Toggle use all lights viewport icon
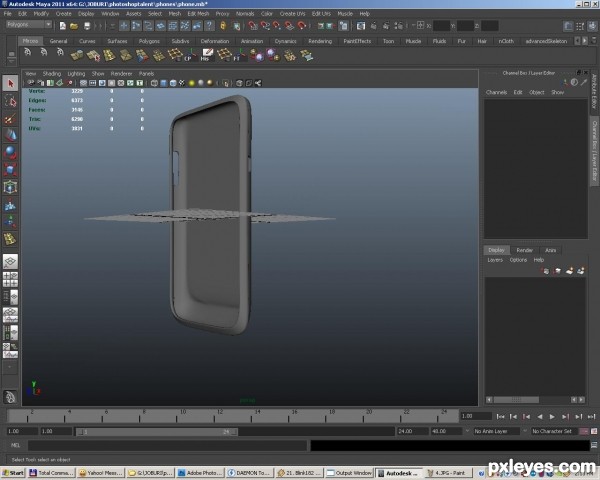Screen dimensions: 600x480 click(x=192, y=83)
